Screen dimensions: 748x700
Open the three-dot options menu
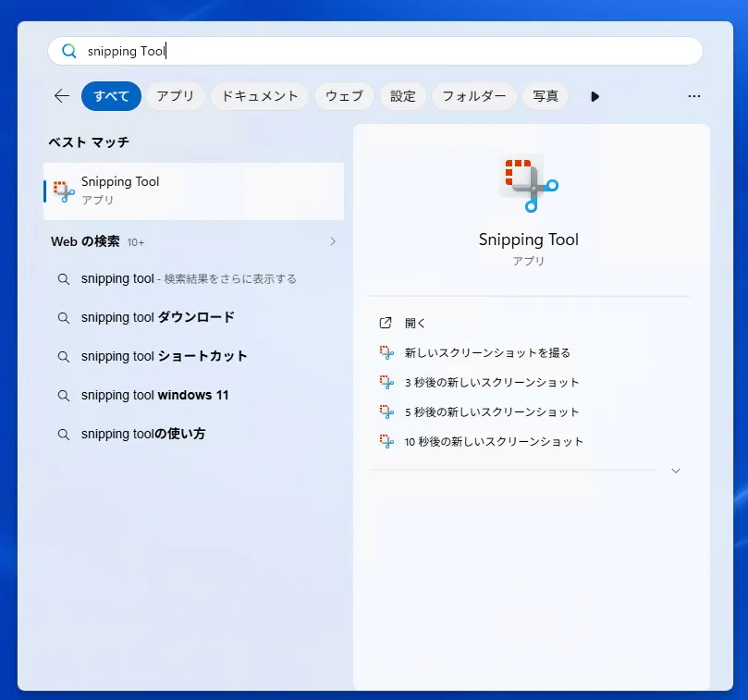pos(694,96)
